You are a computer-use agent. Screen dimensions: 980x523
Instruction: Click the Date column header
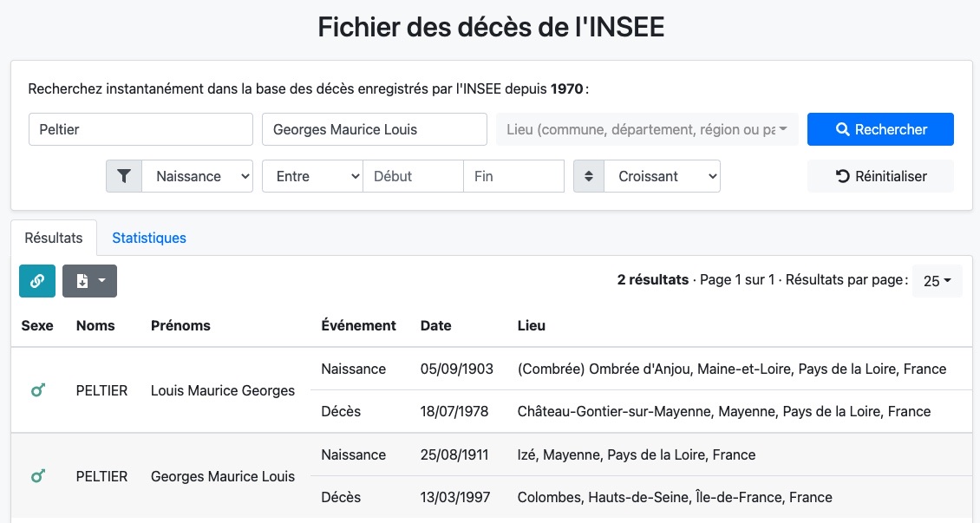(435, 325)
